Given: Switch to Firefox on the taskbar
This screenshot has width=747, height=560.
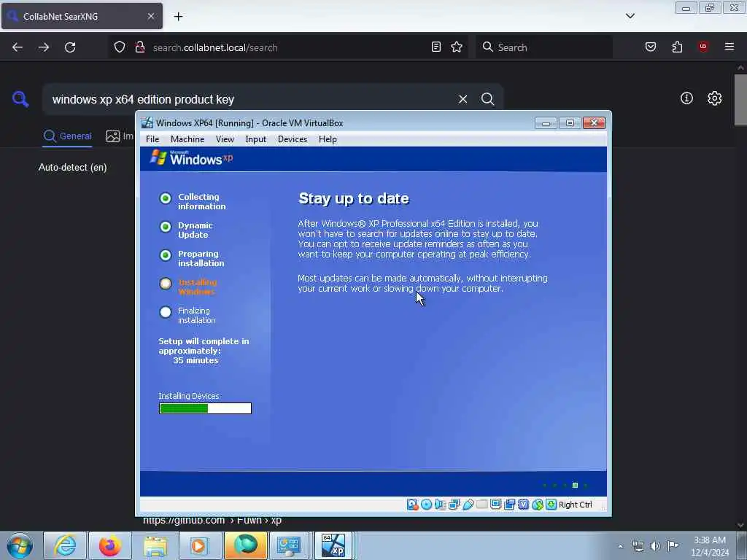Looking at the screenshot, I should point(110,545).
